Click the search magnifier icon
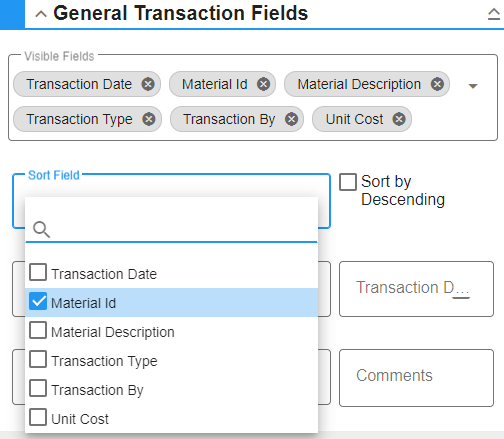The height and width of the screenshot is (439, 504). 41,229
